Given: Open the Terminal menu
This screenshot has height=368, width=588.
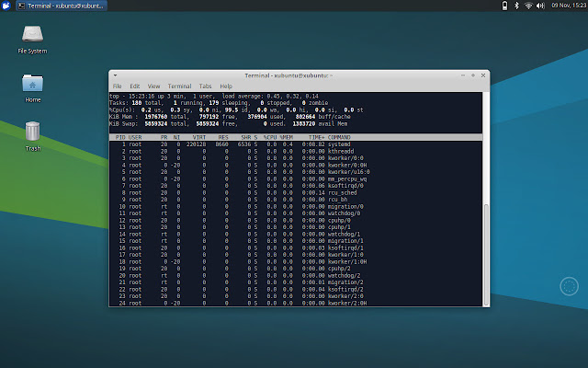Looking at the screenshot, I should click(179, 86).
